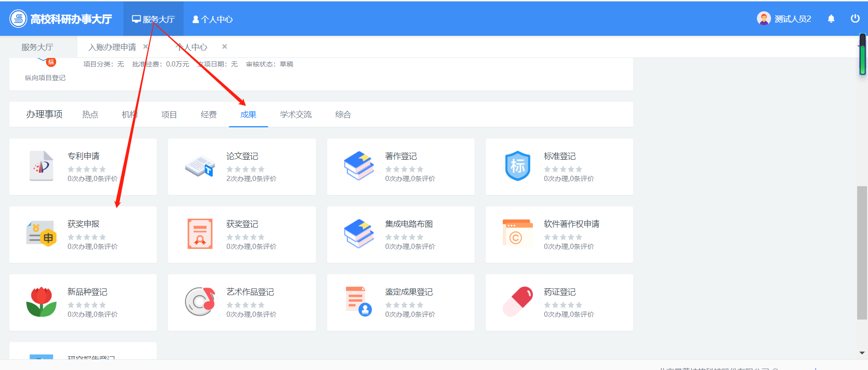Click the page vertical scrollbar thumb
Screen dimensions: 868x370
tap(861, 253)
